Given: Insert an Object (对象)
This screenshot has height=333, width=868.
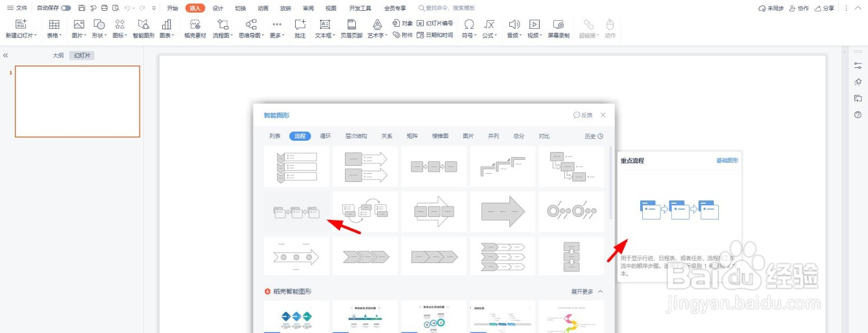Looking at the screenshot, I should point(403,23).
